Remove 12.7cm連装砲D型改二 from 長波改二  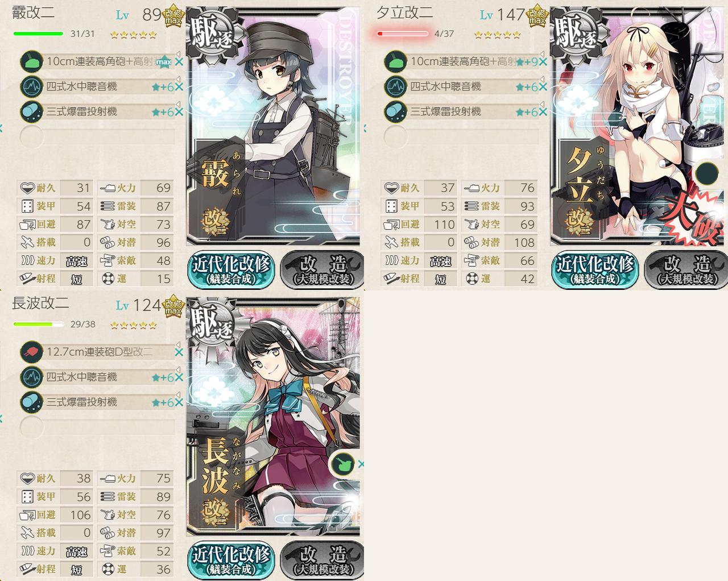(x=179, y=352)
